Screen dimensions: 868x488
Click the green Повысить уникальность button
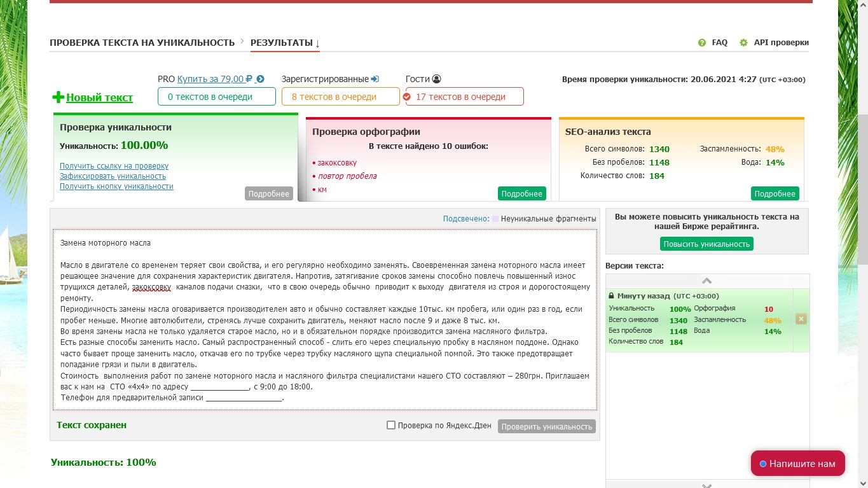(x=706, y=244)
